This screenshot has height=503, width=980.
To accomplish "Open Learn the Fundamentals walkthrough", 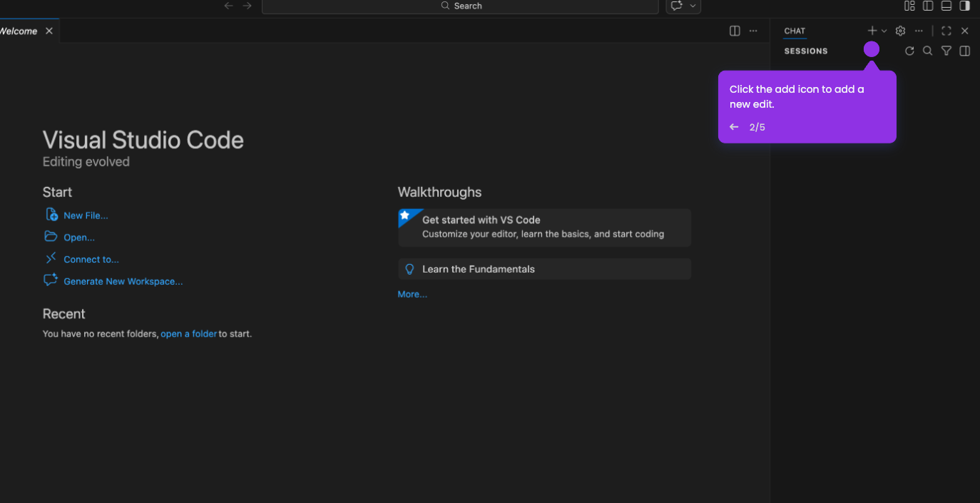I will pyautogui.click(x=544, y=269).
